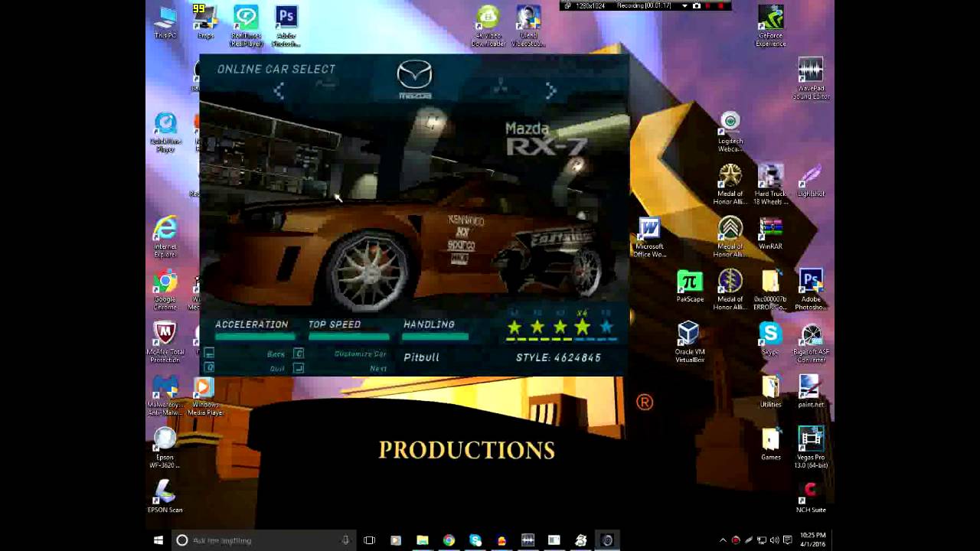This screenshot has height=551, width=980.
Task: Open This PC desktop icon
Action: 165,23
